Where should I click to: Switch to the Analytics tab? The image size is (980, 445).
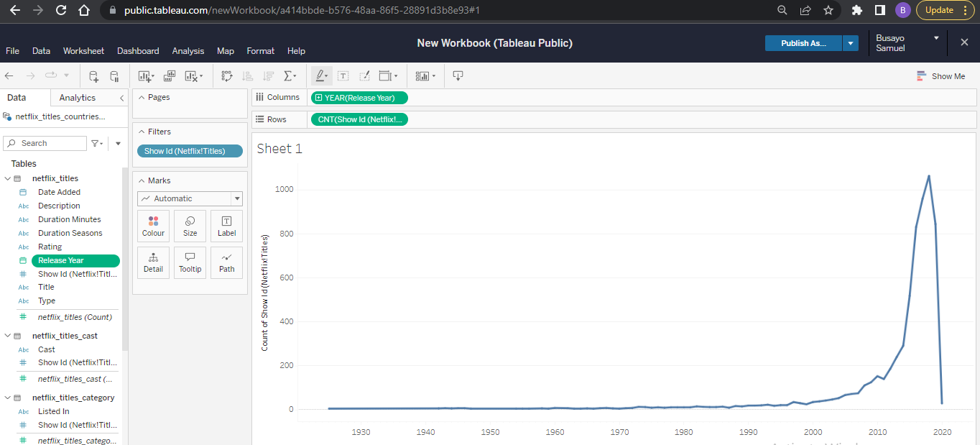pos(78,98)
